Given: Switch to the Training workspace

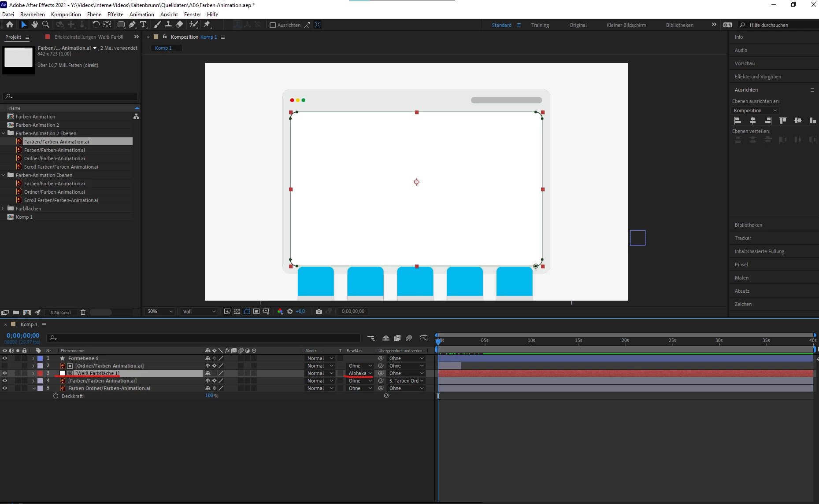Looking at the screenshot, I should [540, 25].
